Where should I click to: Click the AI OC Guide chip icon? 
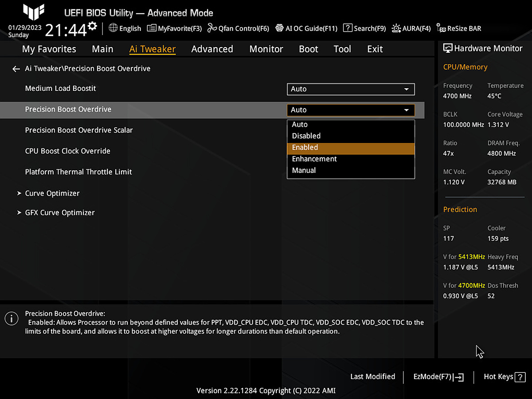(279, 28)
